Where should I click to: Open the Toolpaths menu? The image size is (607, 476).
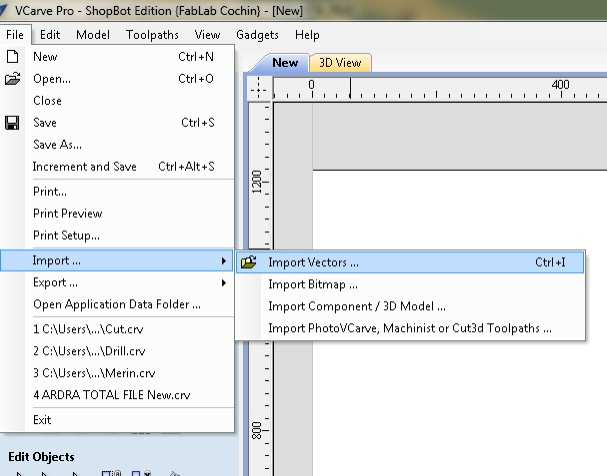152,35
